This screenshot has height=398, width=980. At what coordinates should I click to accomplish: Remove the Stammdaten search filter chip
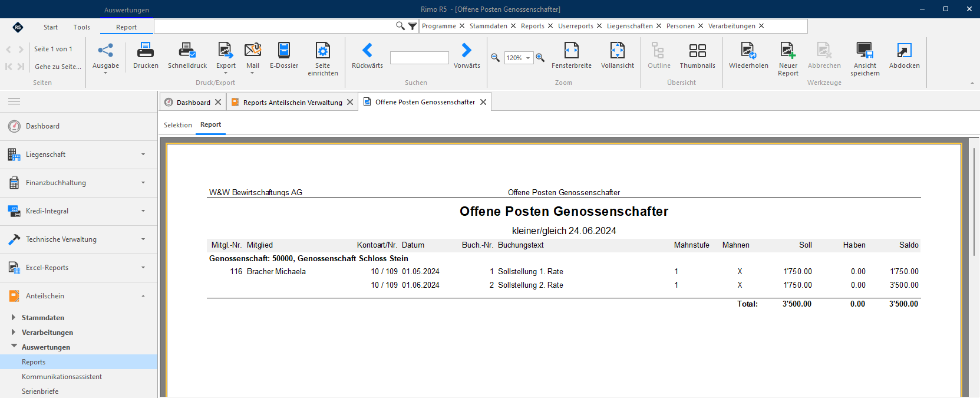513,26
